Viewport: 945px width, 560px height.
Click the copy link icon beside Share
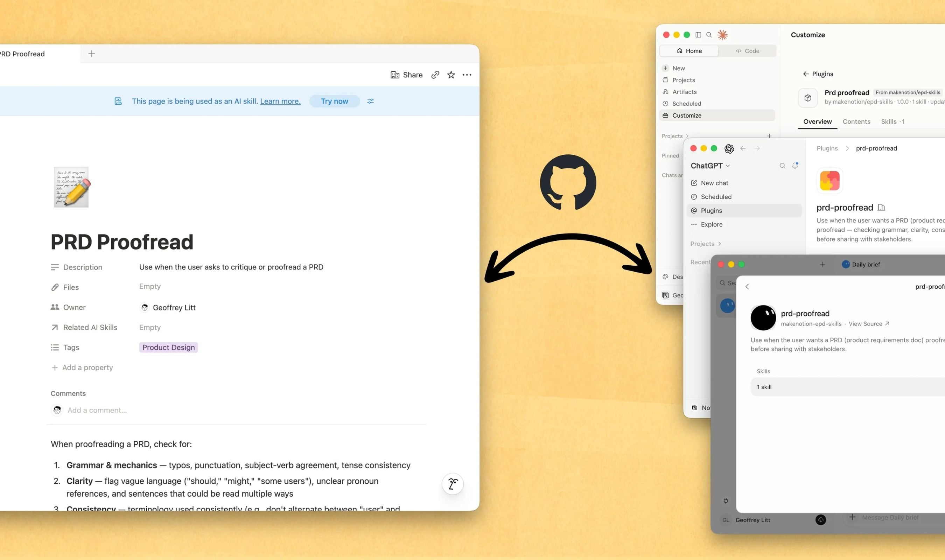tap(435, 75)
